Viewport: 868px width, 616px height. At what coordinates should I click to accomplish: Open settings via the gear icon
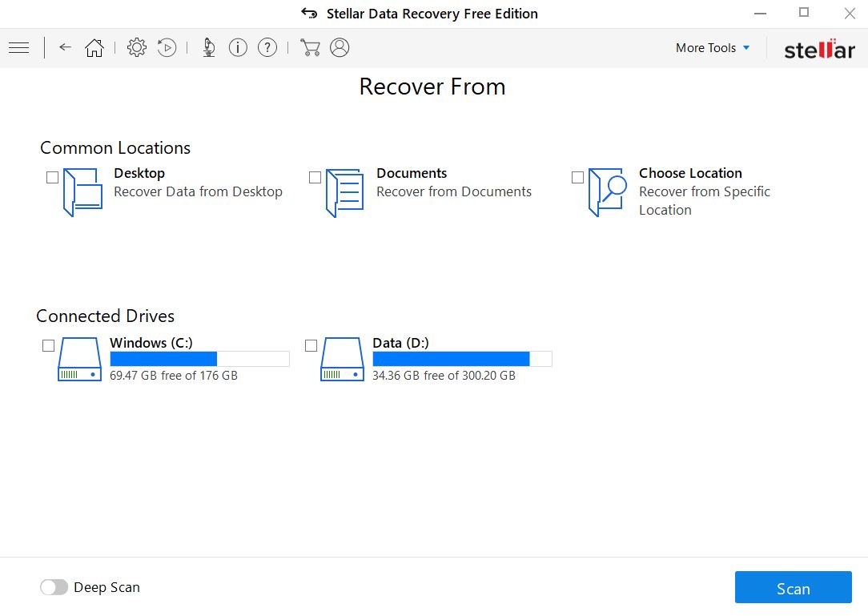click(x=137, y=47)
